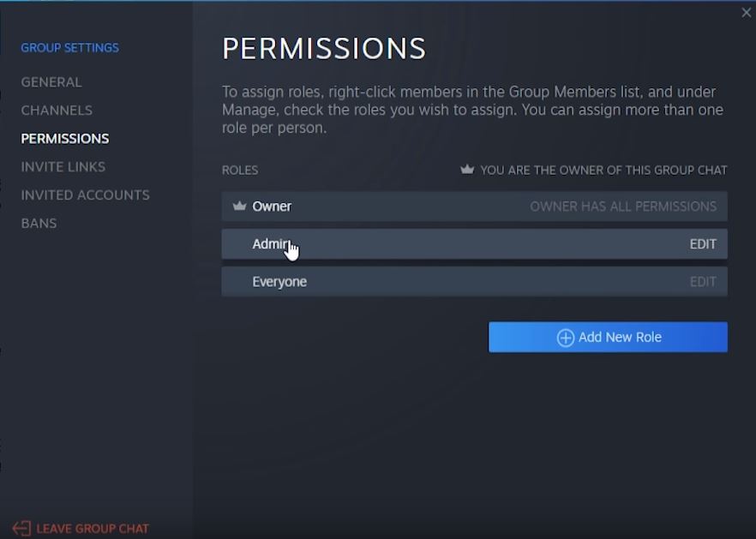Select the Admin role name

(271, 244)
